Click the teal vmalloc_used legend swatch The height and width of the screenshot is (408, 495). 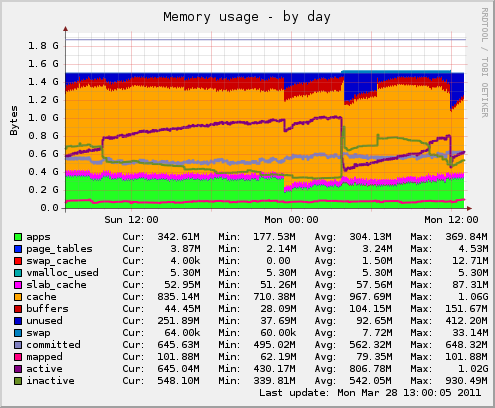pyautogui.click(x=18, y=273)
